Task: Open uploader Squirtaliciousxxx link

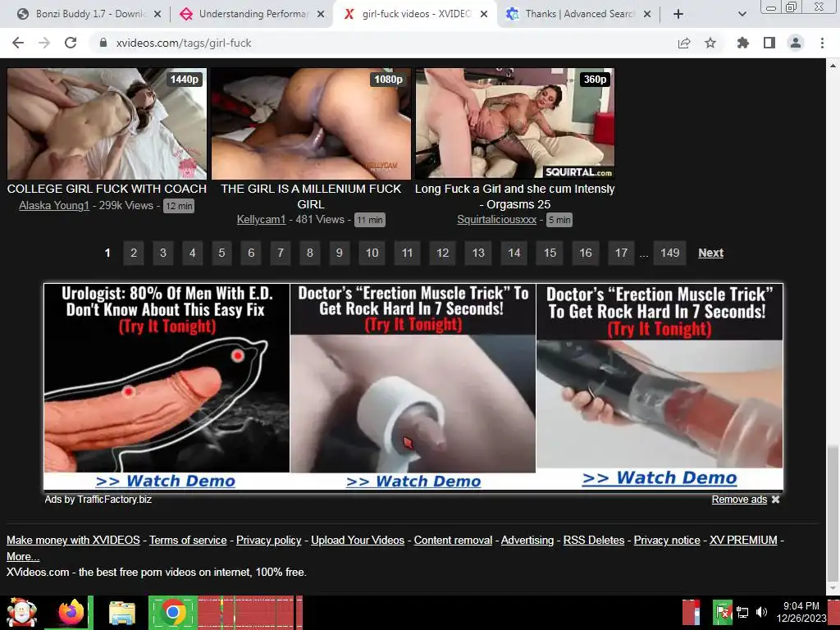Action: (x=496, y=220)
